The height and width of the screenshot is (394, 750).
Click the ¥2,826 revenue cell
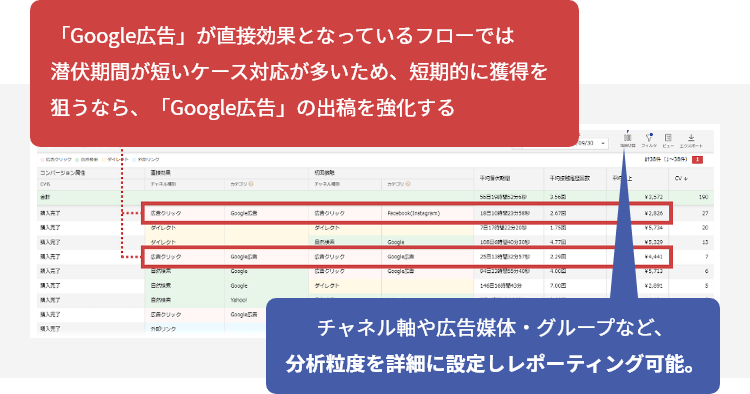(x=653, y=213)
